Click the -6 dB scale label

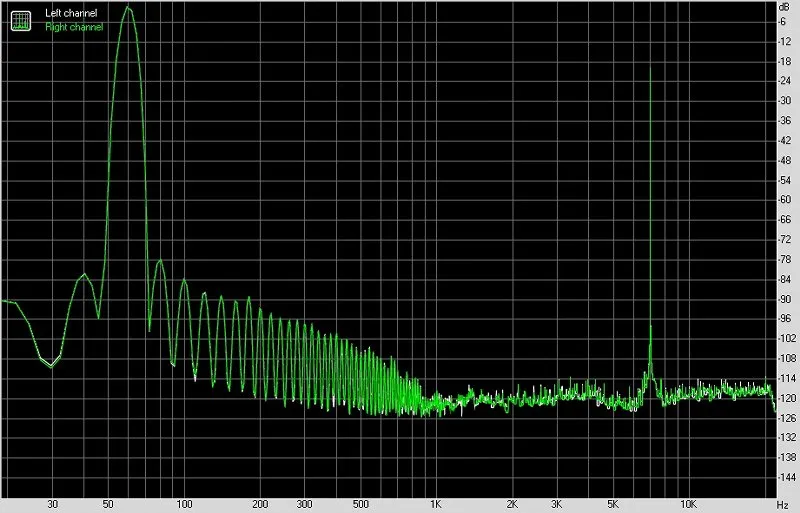click(784, 22)
